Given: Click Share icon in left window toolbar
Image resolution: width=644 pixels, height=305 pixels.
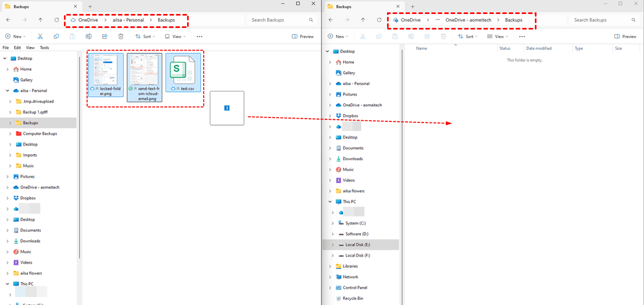Looking at the screenshot, I should coord(105,37).
